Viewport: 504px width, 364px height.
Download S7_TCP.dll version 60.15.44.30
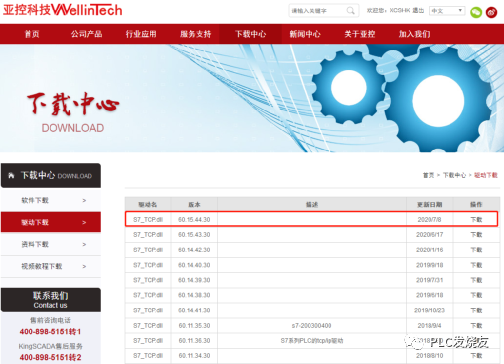tap(476, 220)
